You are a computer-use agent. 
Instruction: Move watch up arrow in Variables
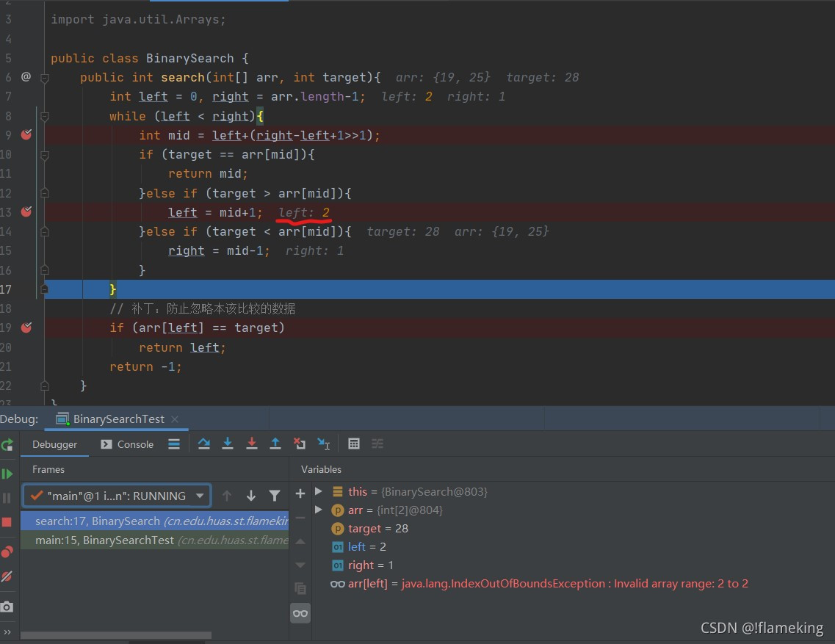click(x=300, y=541)
